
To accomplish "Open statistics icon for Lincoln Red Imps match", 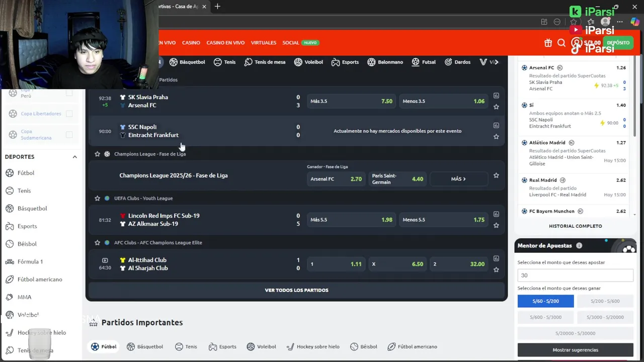I will click(x=496, y=214).
